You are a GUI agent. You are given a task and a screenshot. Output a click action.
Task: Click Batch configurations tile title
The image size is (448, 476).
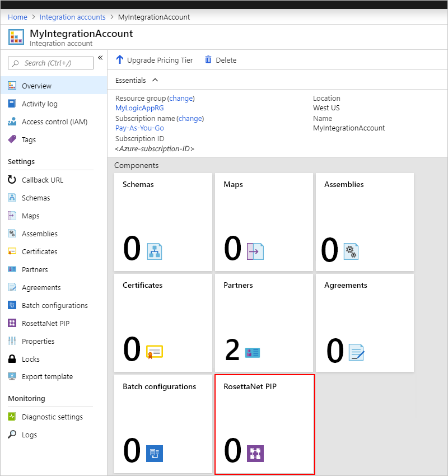pos(160,386)
